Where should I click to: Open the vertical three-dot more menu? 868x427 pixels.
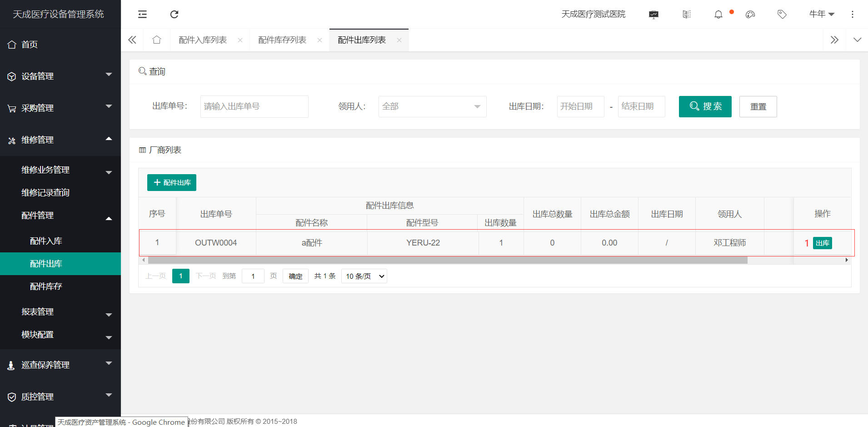tap(853, 15)
